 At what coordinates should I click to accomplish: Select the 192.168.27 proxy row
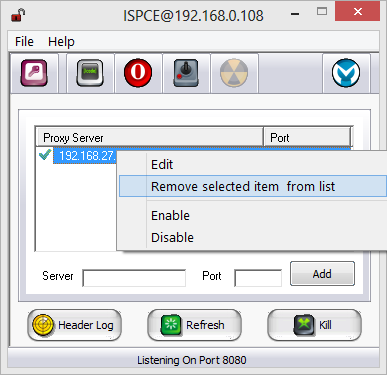click(x=85, y=155)
